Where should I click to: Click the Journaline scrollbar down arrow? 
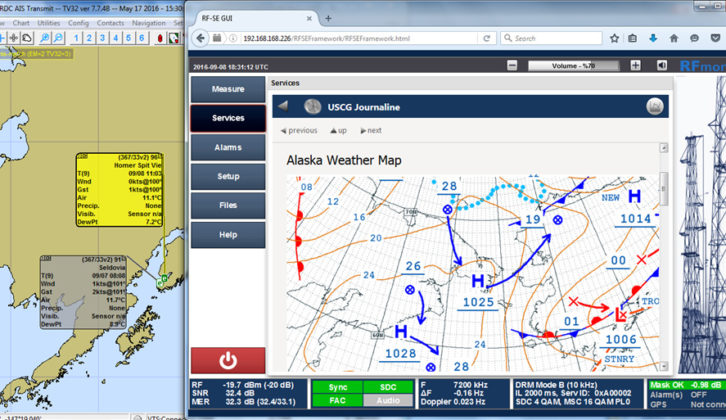(663, 366)
